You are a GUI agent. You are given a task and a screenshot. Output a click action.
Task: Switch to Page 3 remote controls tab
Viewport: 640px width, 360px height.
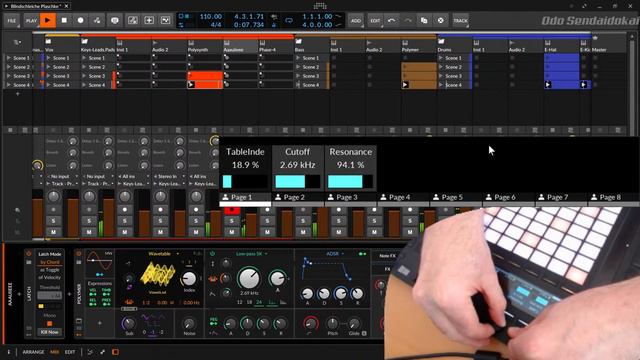pos(351,197)
